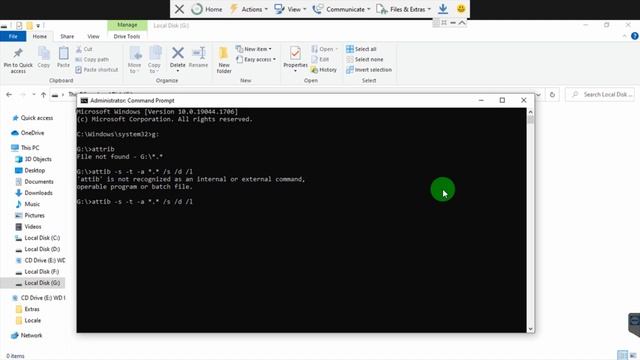Click Invert selection in ribbon
The image size is (640, 360).
[369, 70]
